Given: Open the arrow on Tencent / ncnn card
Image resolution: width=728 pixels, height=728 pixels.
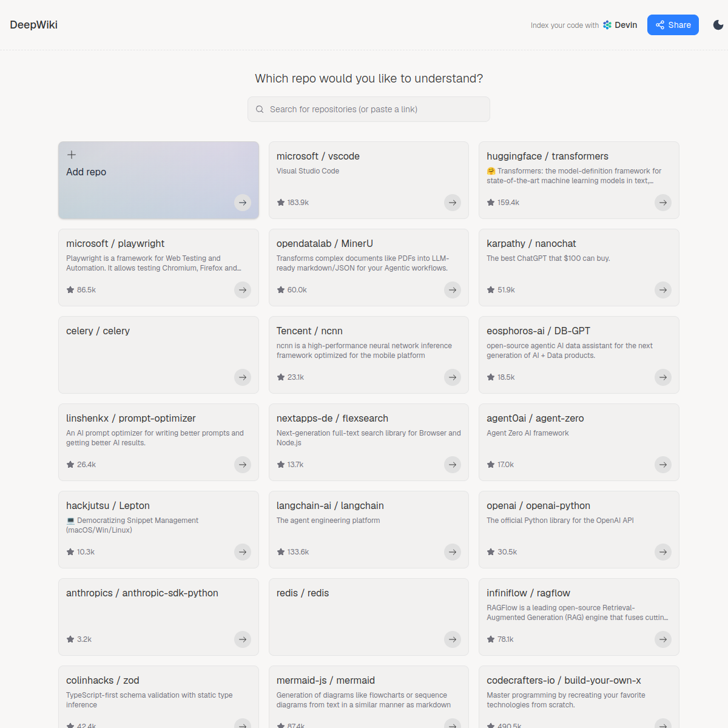Looking at the screenshot, I should point(453,377).
